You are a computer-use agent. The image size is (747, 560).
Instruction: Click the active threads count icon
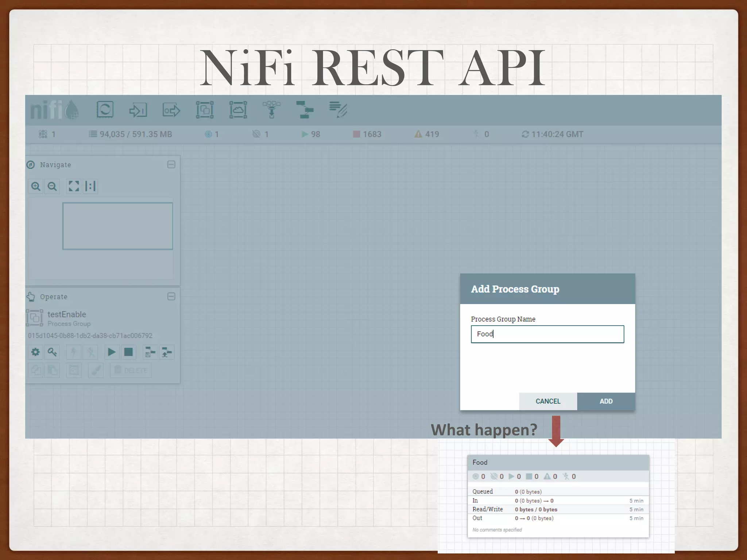[x=43, y=135]
